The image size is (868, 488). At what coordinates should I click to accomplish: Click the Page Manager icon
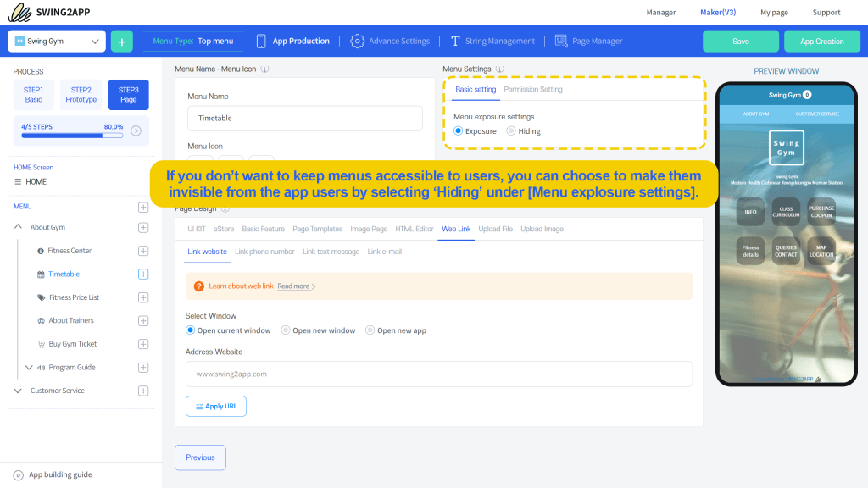click(561, 41)
